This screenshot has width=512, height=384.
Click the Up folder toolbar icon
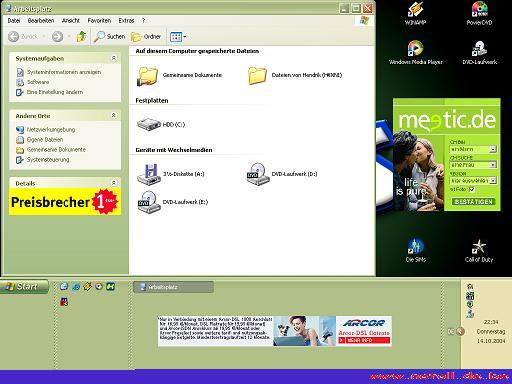point(81,36)
